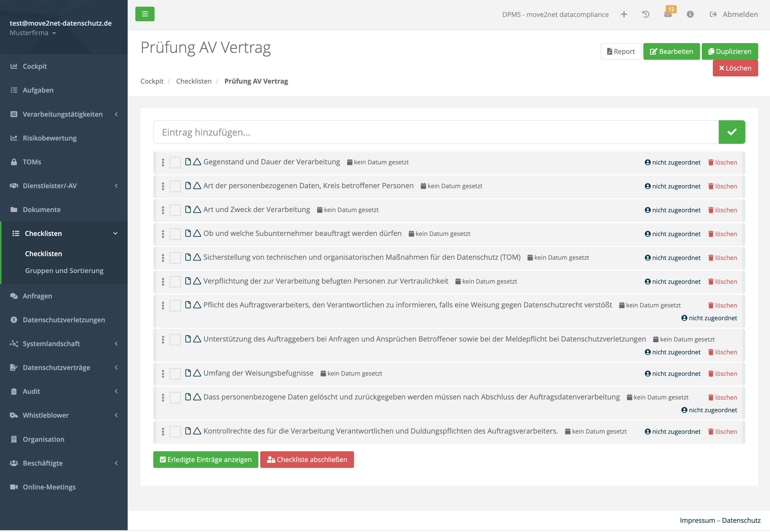
Task: Open Gruppen und Sortierung
Action: (x=64, y=271)
